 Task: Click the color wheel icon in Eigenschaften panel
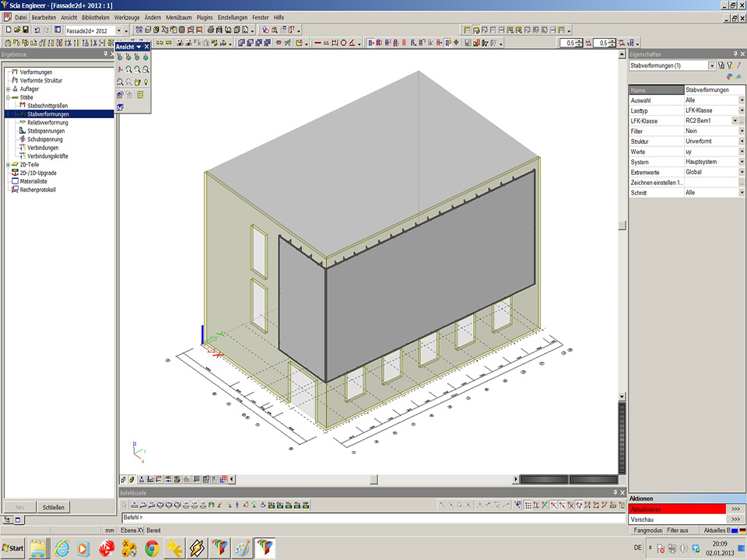tap(728, 77)
